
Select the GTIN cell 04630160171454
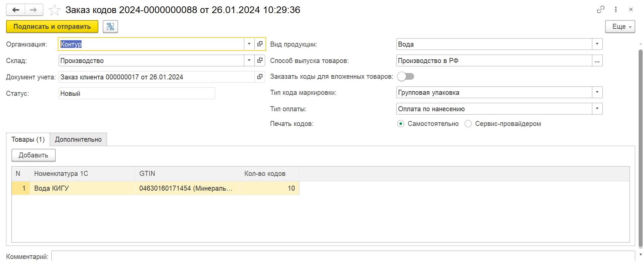(x=188, y=188)
